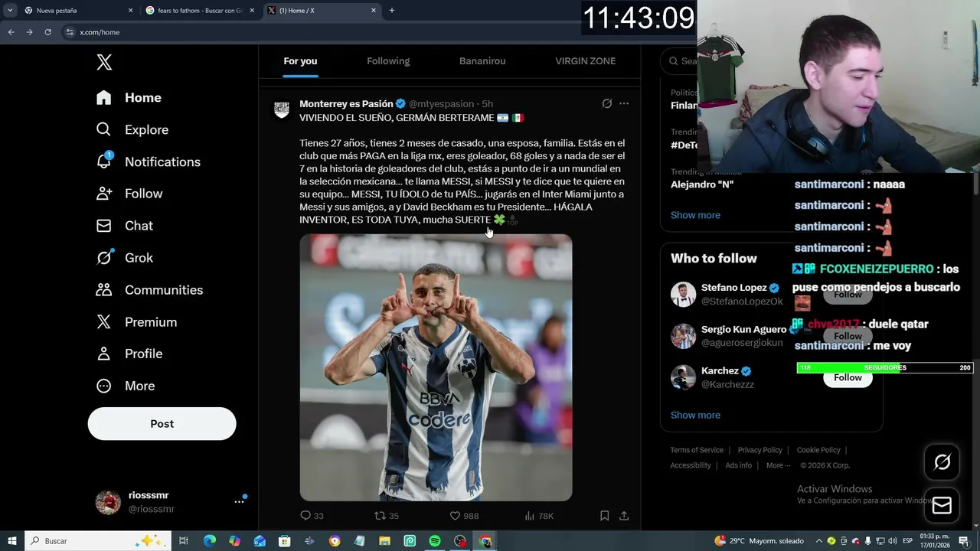Close the fears to fathom tab
Screen dimensions: 980x551
click(x=252, y=11)
